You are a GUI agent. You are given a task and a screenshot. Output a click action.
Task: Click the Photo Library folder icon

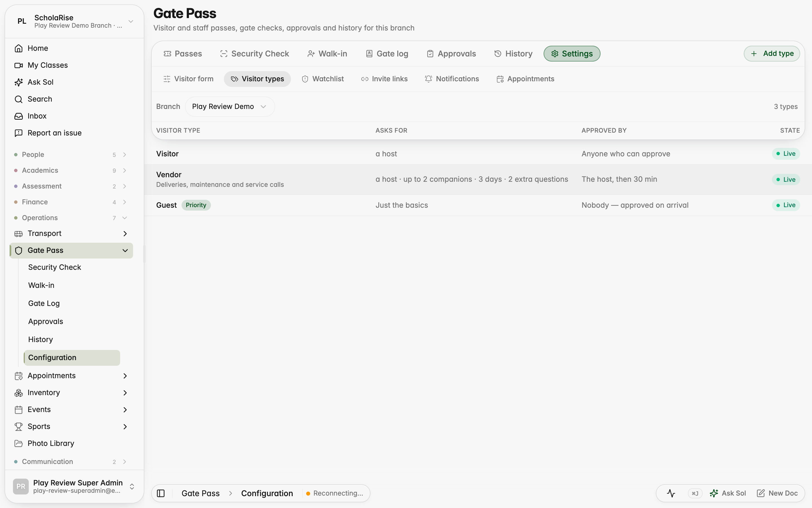tap(18, 443)
